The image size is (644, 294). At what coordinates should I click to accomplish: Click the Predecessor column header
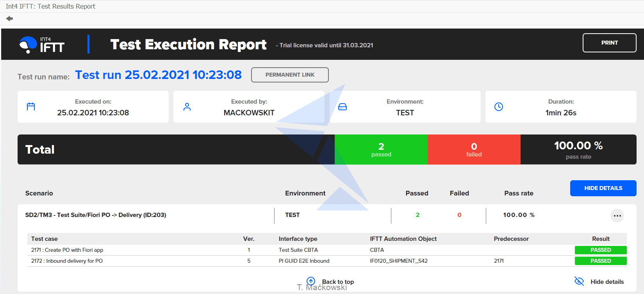[511, 239]
